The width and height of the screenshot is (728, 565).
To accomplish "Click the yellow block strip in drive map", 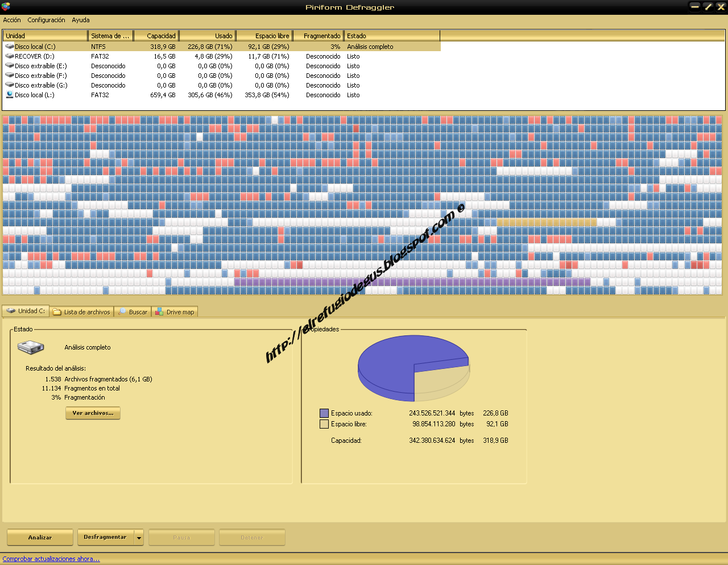I will [547, 222].
